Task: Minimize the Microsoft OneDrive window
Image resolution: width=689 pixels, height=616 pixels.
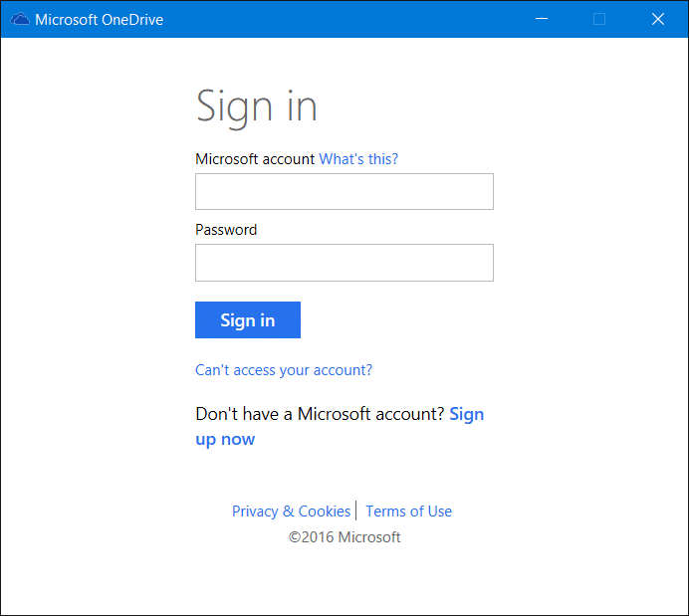Action: point(542,19)
